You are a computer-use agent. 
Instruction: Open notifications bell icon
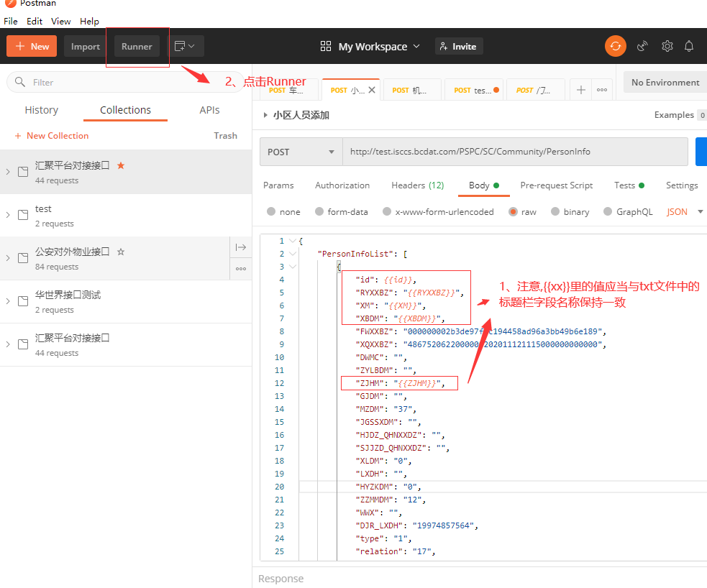click(688, 46)
